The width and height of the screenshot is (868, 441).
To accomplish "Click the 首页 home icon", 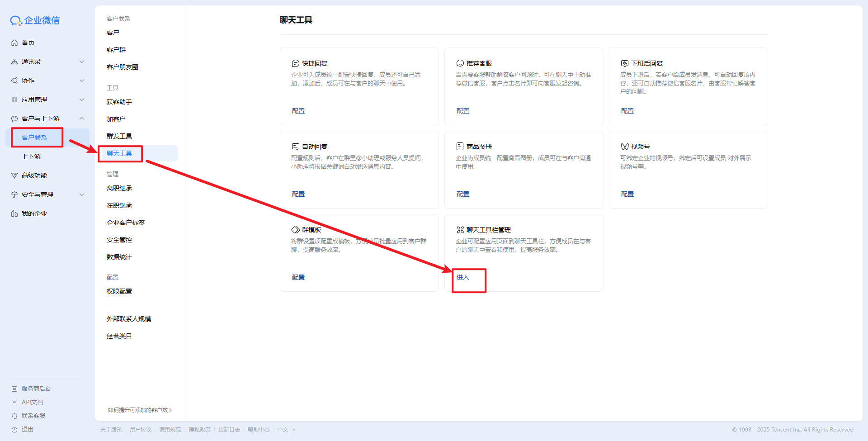I will pyautogui.click(x=14, y=43).
